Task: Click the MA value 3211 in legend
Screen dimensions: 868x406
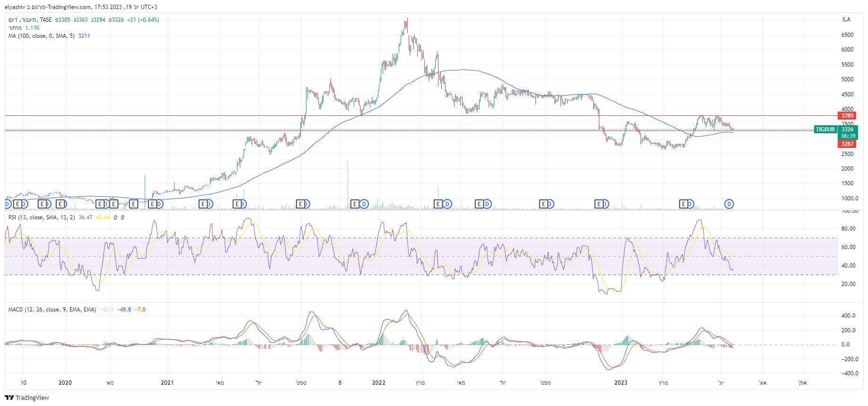Action: coord(84,36)
